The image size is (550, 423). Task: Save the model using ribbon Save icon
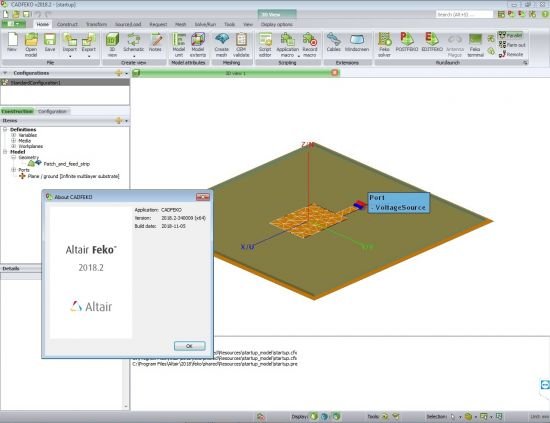pyautogui.click(x=50, y=43)
